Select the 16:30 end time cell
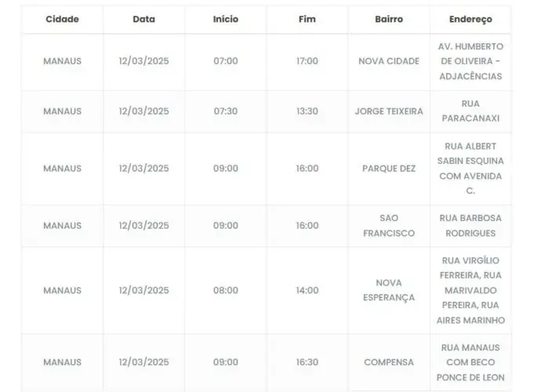Viewport: 534px width, 392px height. click(x=307, y=362)
